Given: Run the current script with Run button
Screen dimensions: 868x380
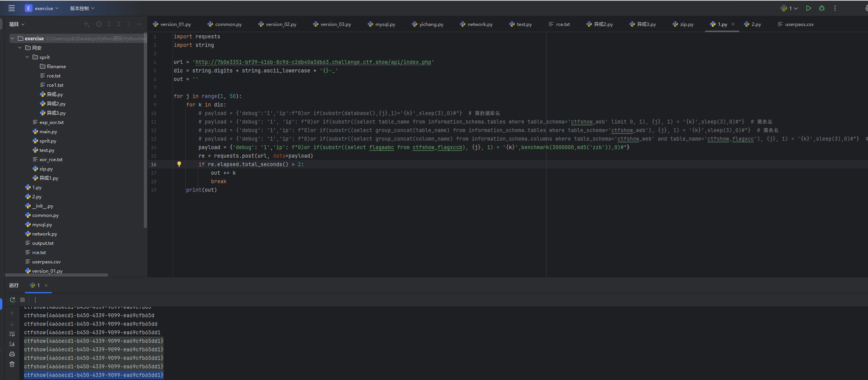Looking at the screenshot, I should [809, 8].
